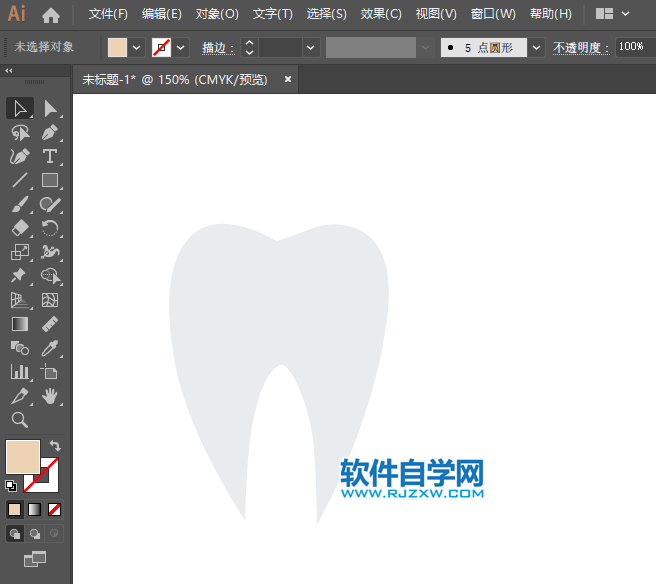Viewport: 656px width, 584px height.
Task: Swap fill and stroke colors
Action: (55, 445)
